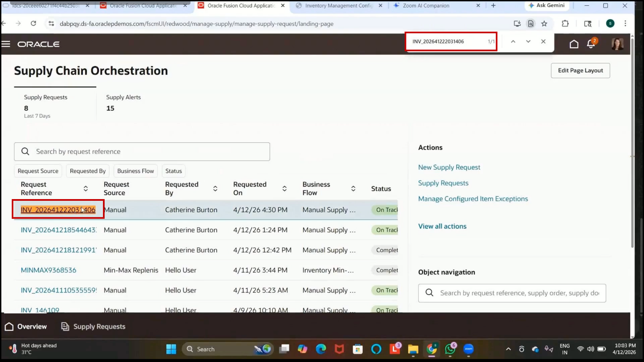644x362 pixels.
Task: Navigate back in the browser
Action: click(4, 23)
